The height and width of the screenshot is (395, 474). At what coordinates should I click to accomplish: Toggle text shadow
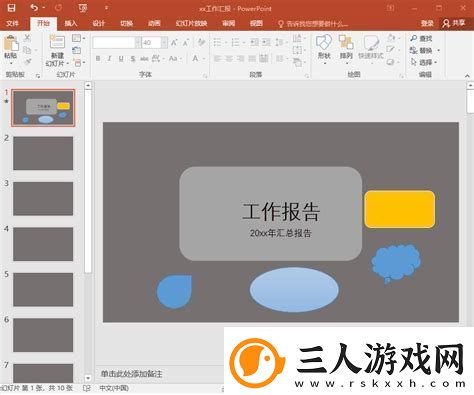133,59
